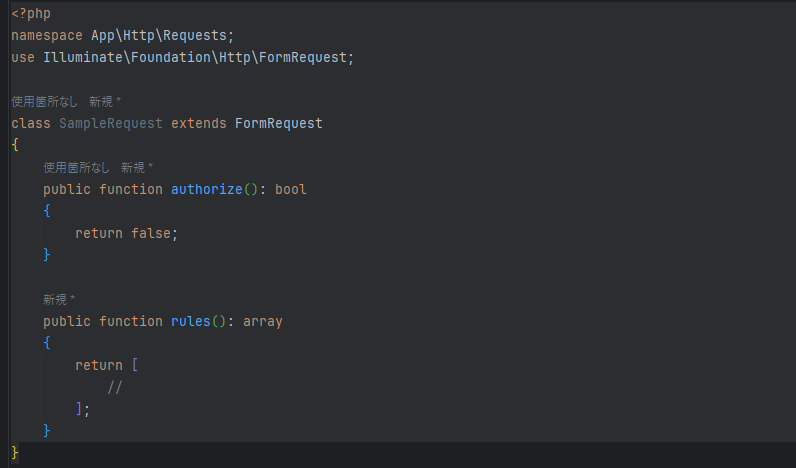796x468 pixels.
Task: Click the rules method name
Action: 190,321
